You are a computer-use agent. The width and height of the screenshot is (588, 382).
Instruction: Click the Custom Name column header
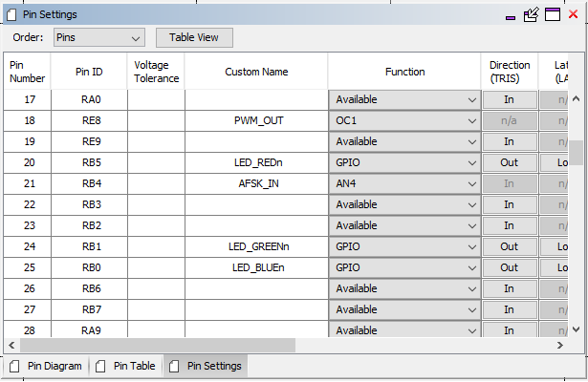pyautogui.click(x=256, y=72)
